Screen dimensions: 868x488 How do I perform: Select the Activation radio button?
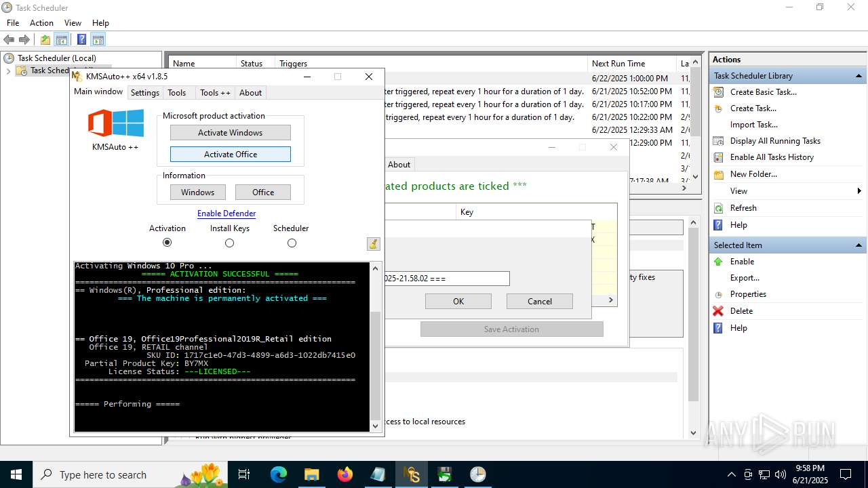167,243
